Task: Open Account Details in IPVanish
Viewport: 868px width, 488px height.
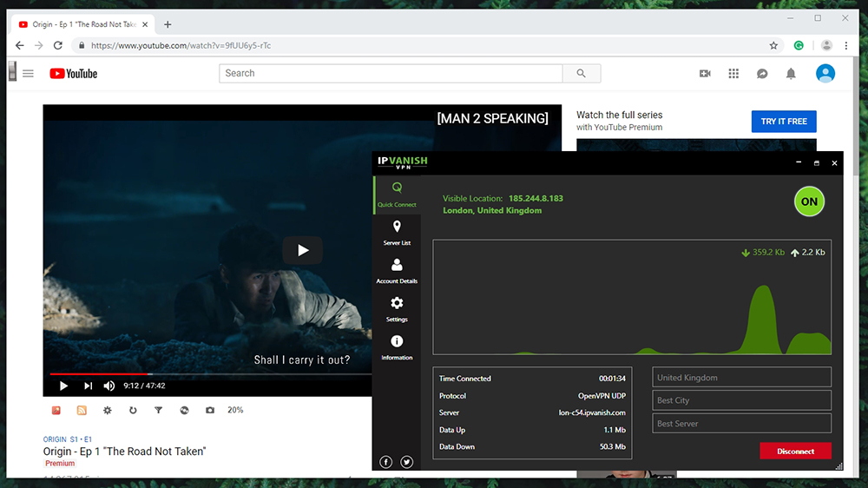Action: click(397, 272)
